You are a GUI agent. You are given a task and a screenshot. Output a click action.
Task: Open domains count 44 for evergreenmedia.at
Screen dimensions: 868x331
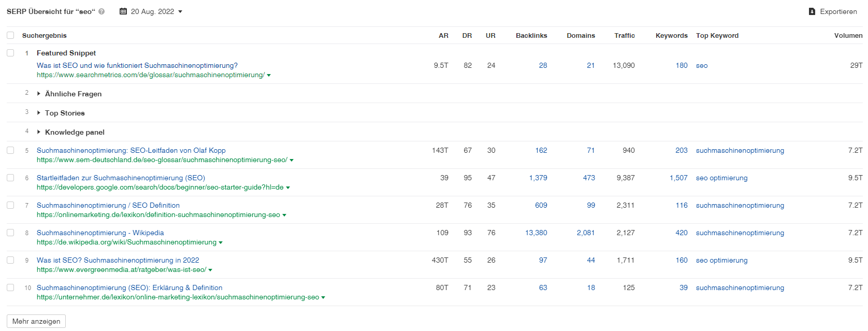click(x=591, y=260)
